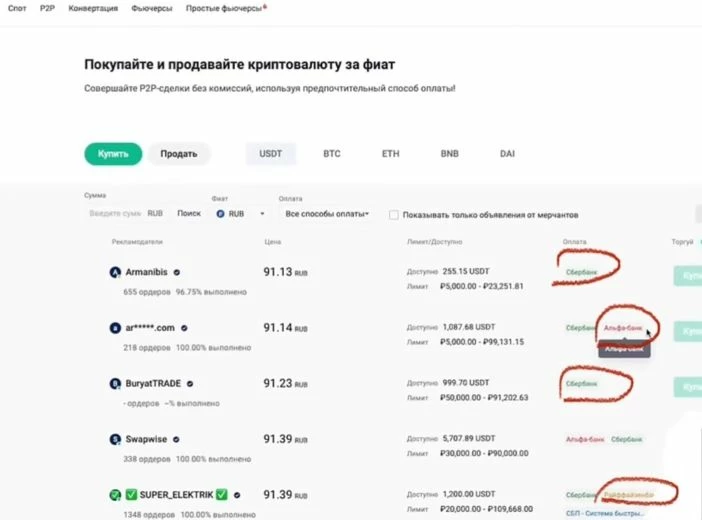Click limit ₽50,000.00 - ₽91,202.63
The height and width of the screenshot is (520, 702).
pyautogui.click(x=484, y=398)
